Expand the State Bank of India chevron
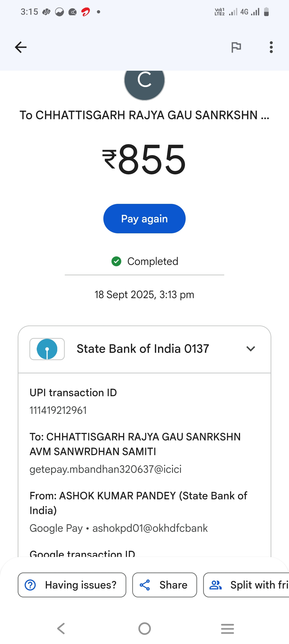 pyautogui.click(x=251, y=349)
